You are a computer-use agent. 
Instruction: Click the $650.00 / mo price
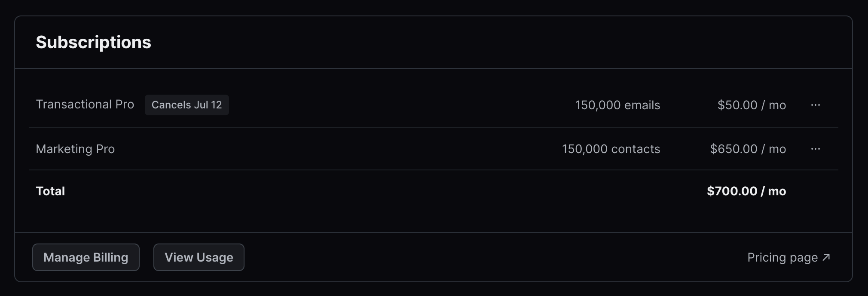click(748, 149)
